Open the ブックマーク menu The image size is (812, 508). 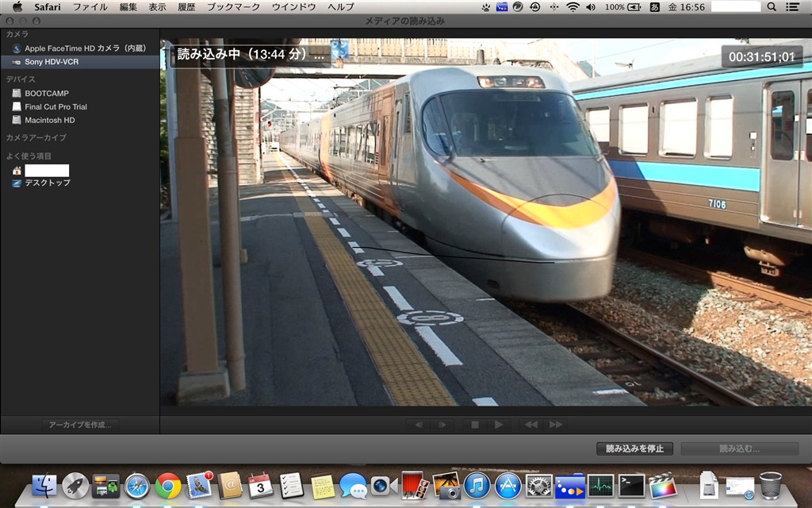pos(234,6)
